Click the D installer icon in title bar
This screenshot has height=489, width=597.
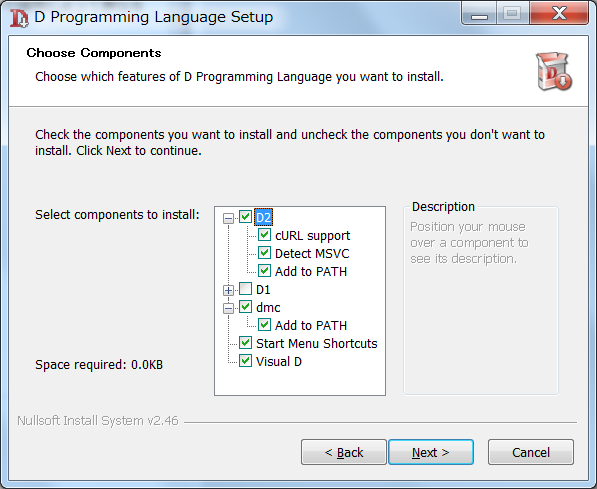tap(19, 18)
